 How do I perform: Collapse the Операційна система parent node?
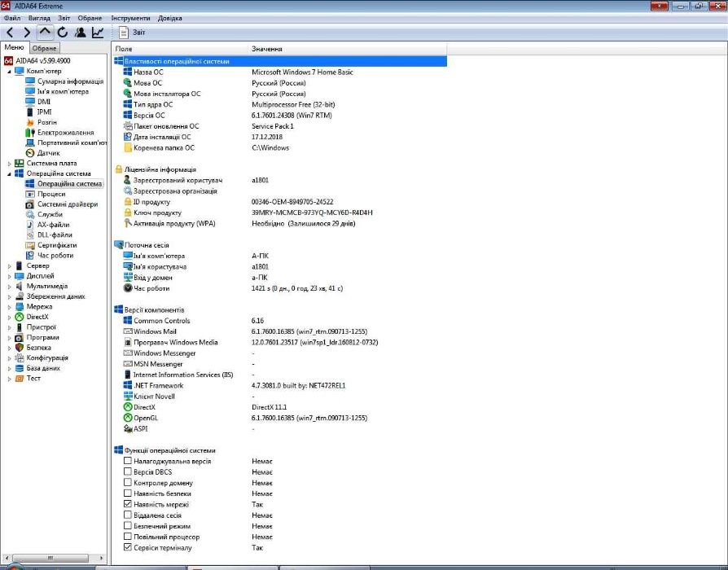click(9, 173)
